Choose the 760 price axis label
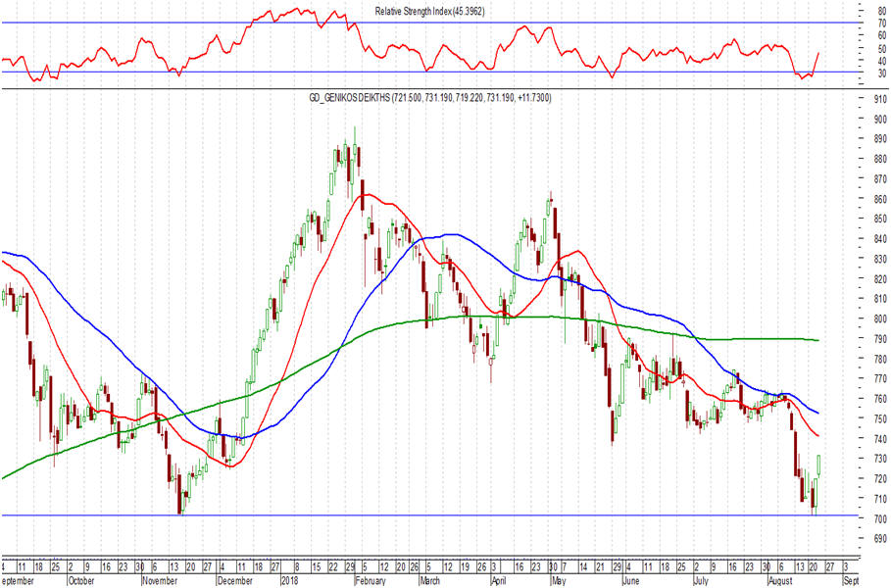The height and width of the screenshot is (588, 891). point(880,399)
